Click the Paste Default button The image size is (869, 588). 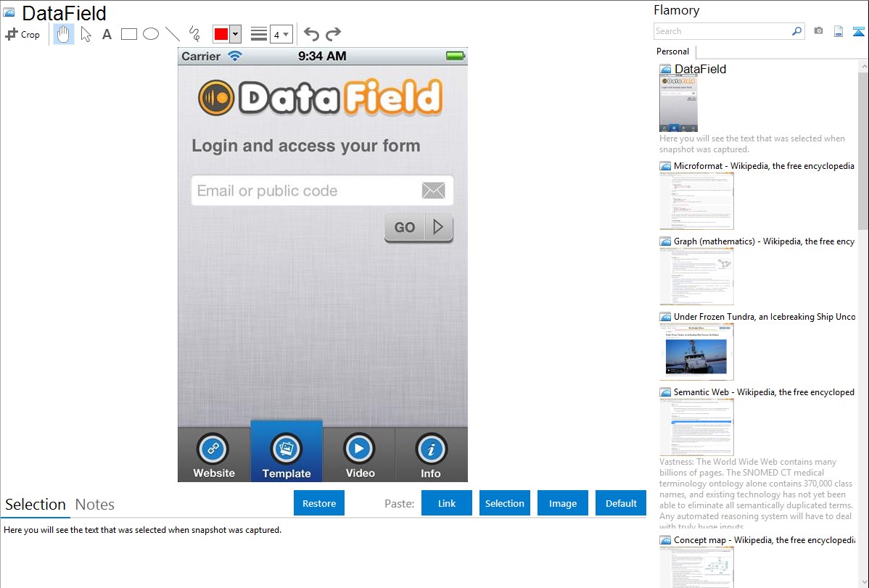(621, 503)
